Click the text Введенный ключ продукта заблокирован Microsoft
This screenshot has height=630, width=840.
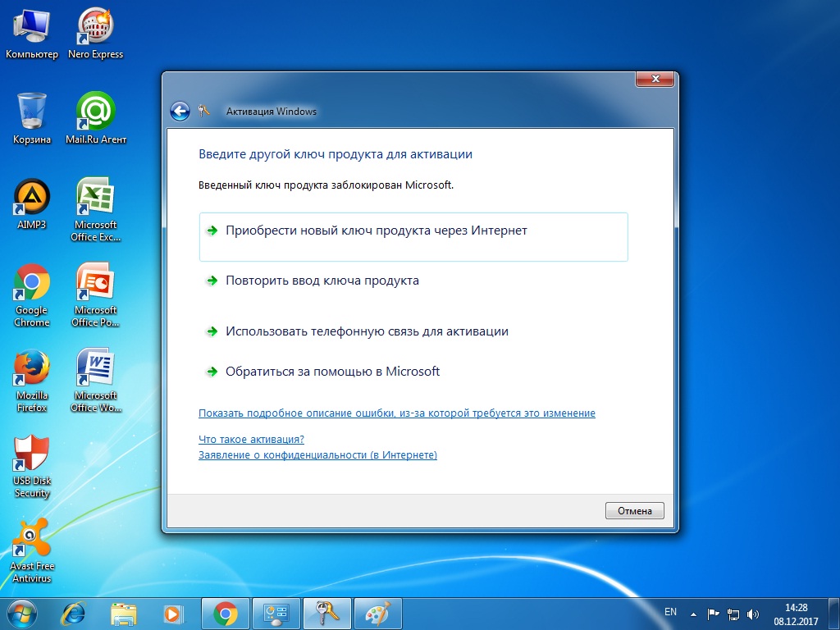click(326, 185)
